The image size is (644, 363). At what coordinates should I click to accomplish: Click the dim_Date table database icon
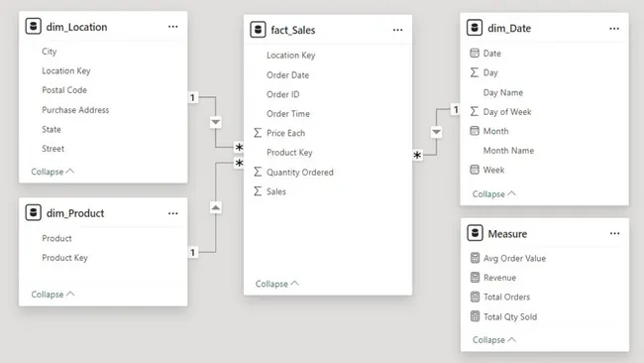coord(475,28)
